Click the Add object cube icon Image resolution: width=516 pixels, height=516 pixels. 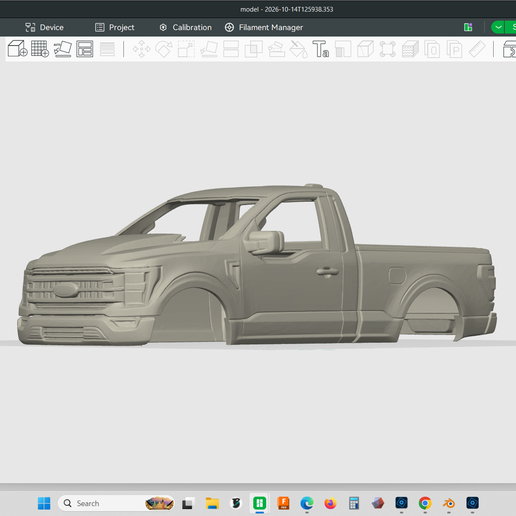tap(17, 49)
